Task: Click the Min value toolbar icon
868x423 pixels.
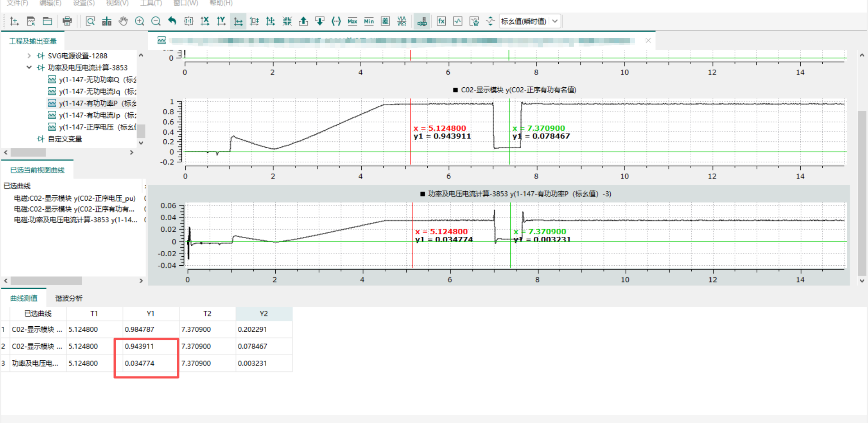Action: (369, 21)
